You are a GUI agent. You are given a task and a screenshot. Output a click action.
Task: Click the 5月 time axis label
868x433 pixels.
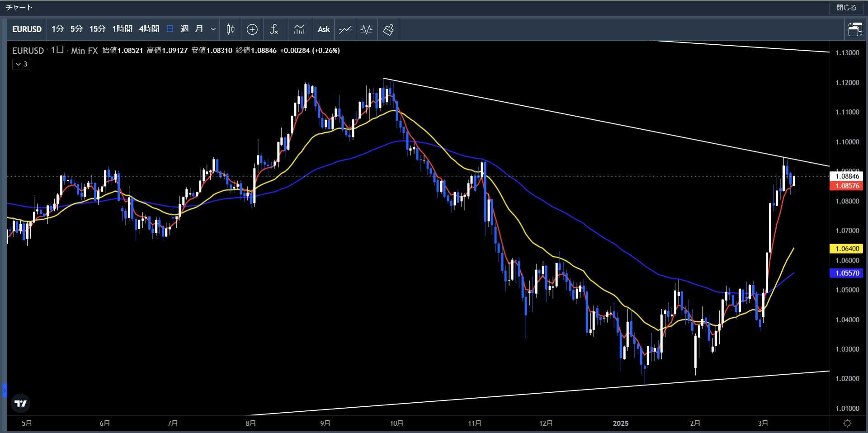pos(27,424)
